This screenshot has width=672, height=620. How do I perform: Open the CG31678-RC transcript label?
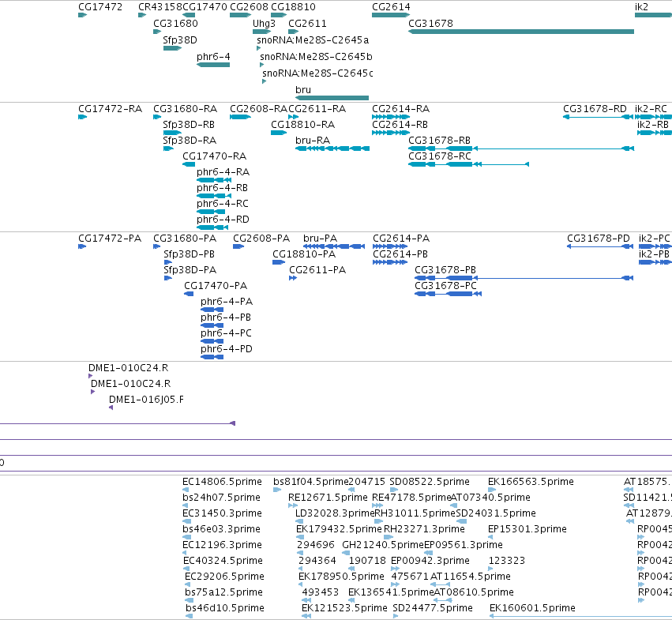[440, 156]
